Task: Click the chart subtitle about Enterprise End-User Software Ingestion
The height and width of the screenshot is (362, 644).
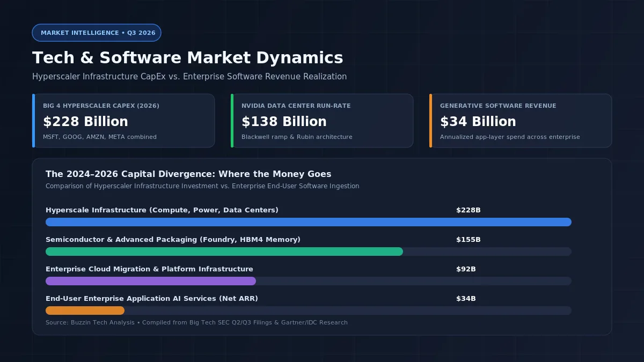Action: 202,186
